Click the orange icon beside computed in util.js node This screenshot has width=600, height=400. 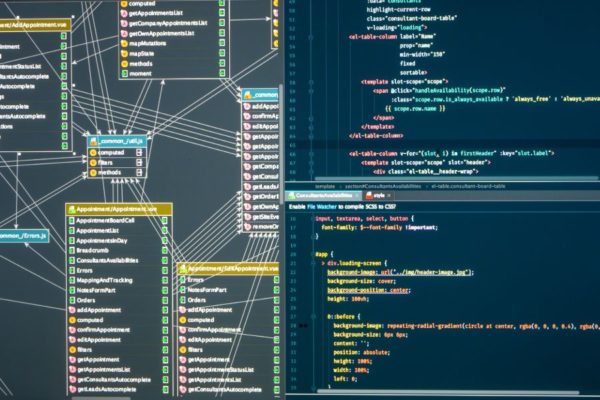[93, 152]
